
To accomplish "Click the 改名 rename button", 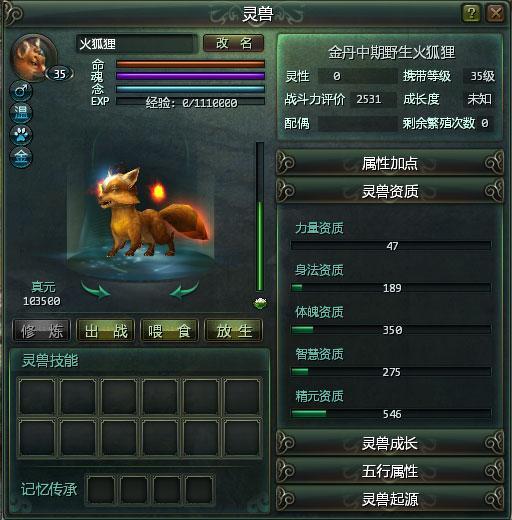I will pyautogui.click(x=234, y=43).
